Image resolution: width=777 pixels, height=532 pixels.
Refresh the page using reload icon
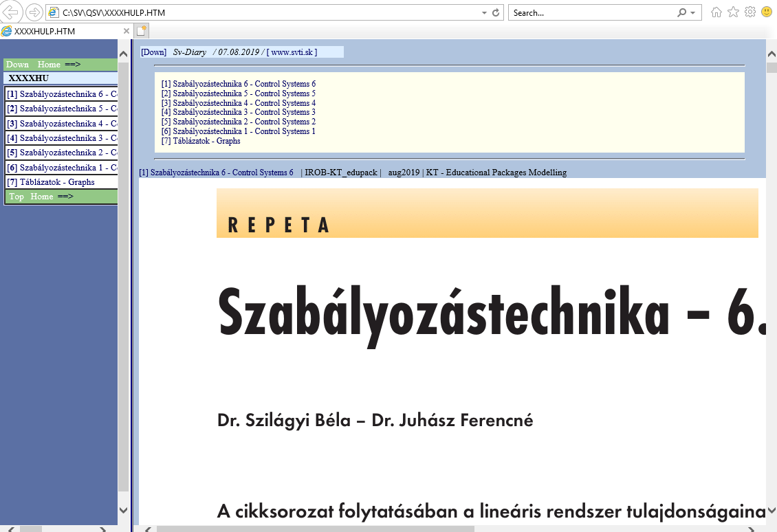tap(496, 12)
